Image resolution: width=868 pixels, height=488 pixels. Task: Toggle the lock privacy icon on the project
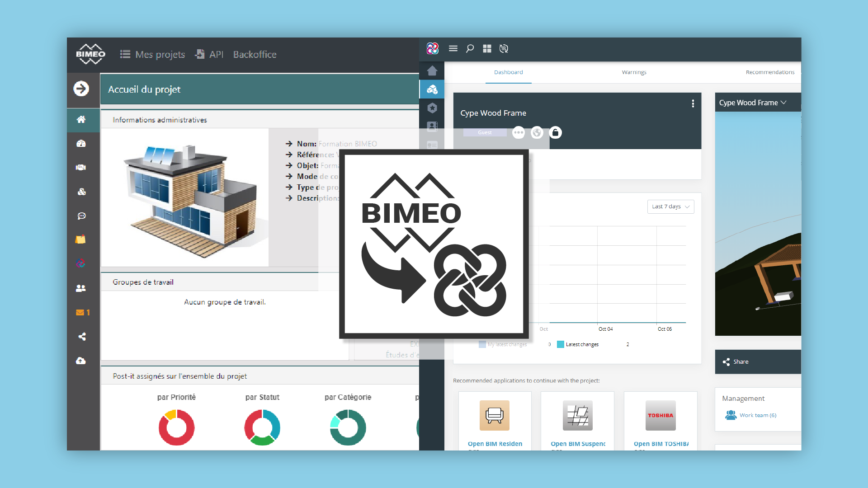pos(556,132)
